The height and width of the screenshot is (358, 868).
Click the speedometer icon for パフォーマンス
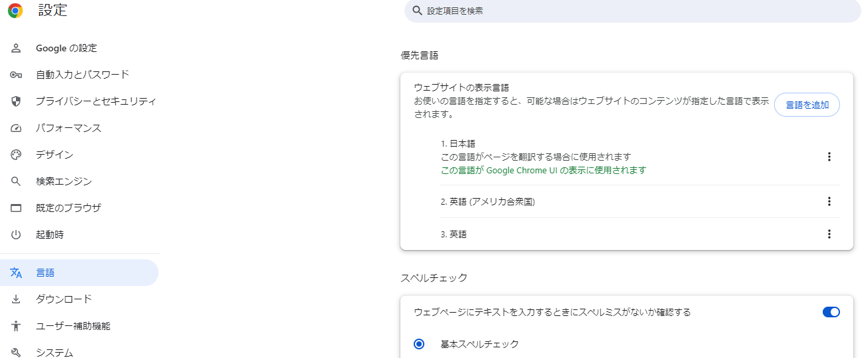tap(17, 128)
